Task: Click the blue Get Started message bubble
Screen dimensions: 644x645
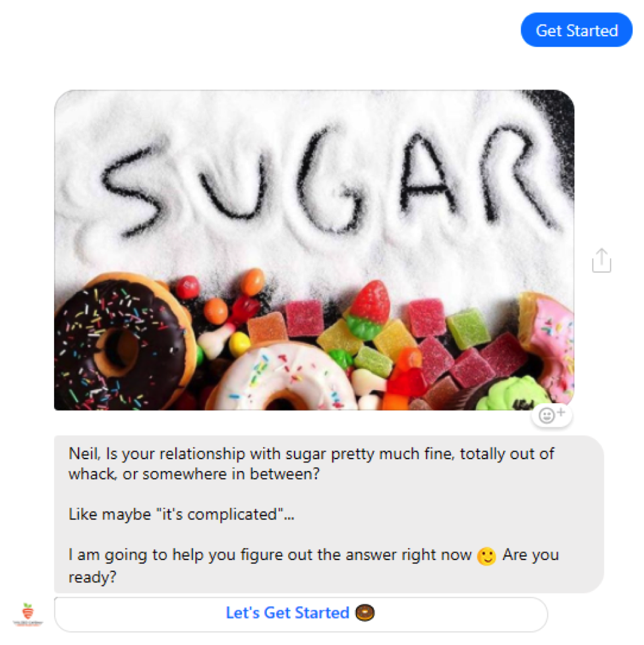Action: click(576, 30)
